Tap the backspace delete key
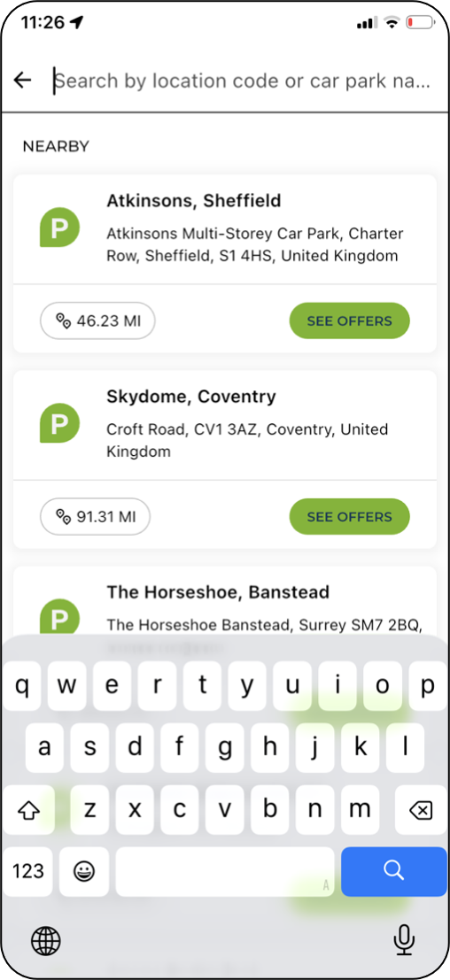The width and height of the screenshot is (450, 980). [420, 811]
